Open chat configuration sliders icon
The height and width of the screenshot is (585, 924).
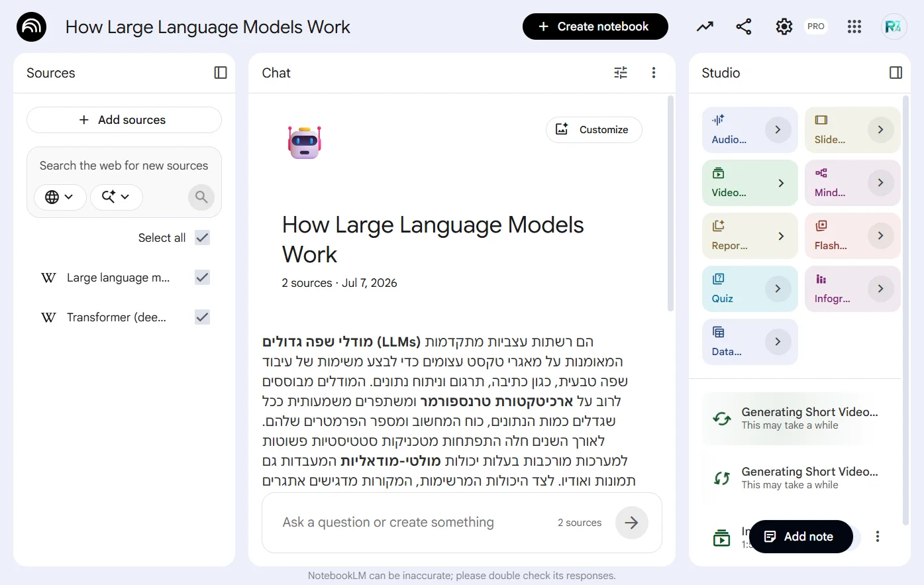pos(621,73)
